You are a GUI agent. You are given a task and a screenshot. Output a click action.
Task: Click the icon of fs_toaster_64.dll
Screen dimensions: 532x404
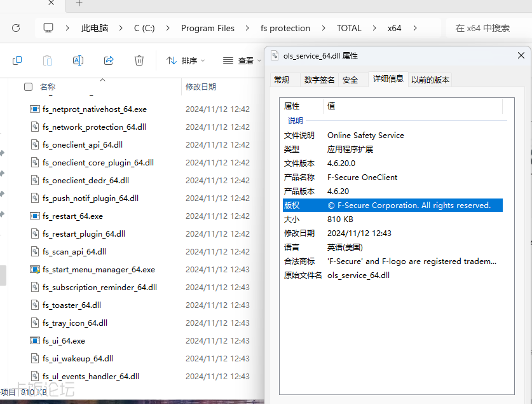(x=35, y=305)
